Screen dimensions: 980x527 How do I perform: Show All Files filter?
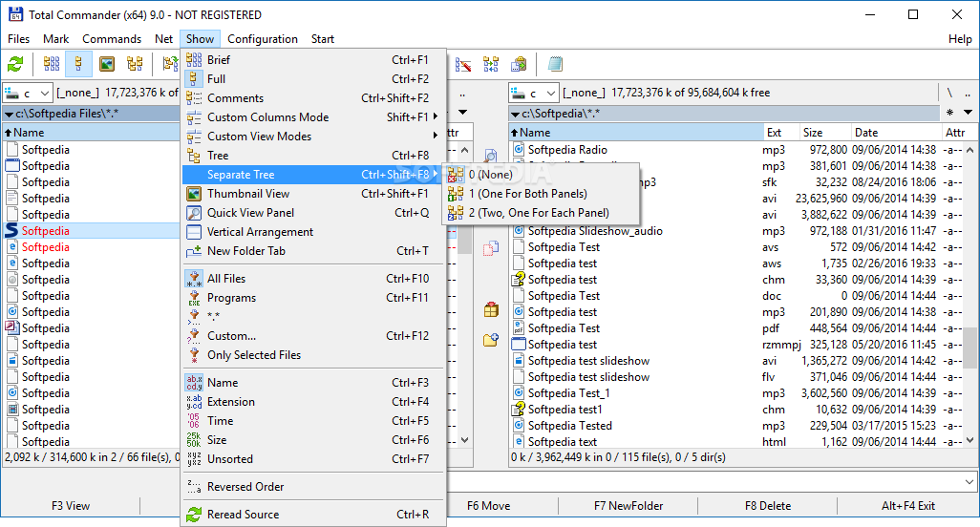pyautogui.click(x=314, y=279)
